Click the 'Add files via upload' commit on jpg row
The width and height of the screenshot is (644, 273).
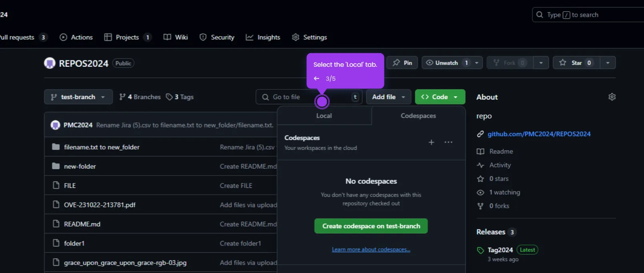pos(248,263)
